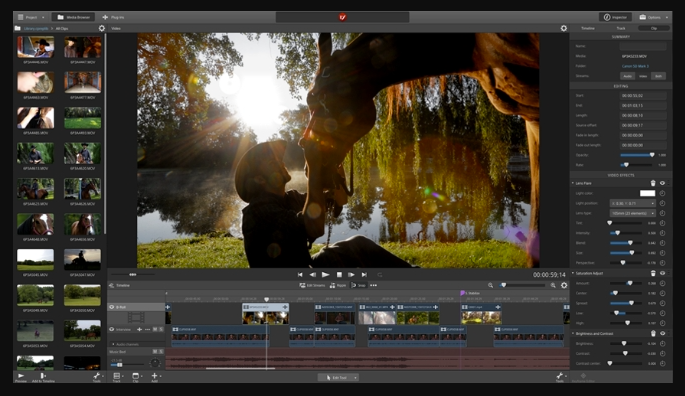This screenshot has width=685, height=396.
Task: Adjust the Lens Flare Blend slider
Action: click(626, 243)
